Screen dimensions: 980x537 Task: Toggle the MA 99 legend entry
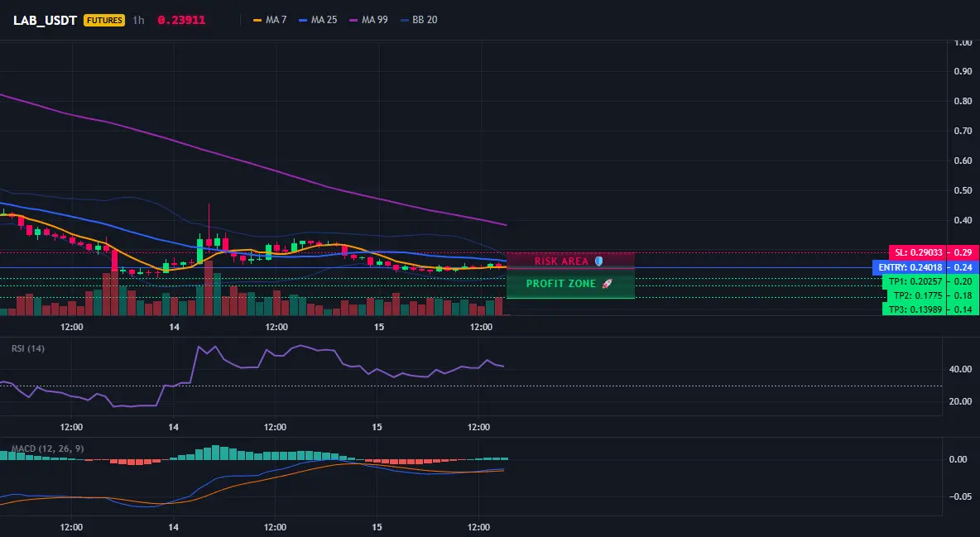pyautogui.click(x=369, y=20)
